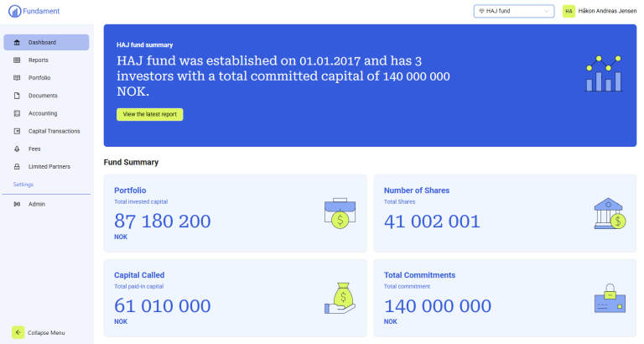
Task: Click the Capital Transactions icon
Action: [18, 131]
